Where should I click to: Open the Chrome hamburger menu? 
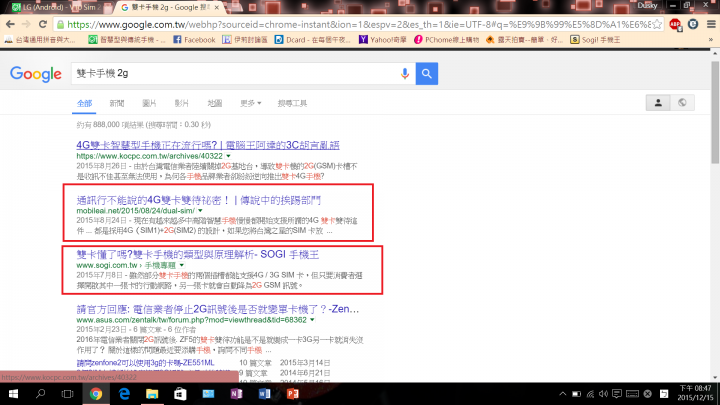[x=710, y=24]
